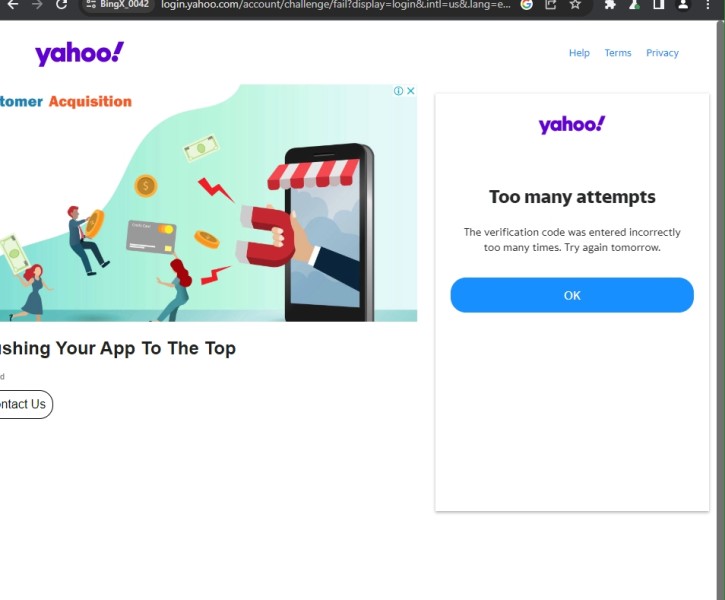Click the browser forward arrow
725x600 pixels.
click(x=37, y=5)
